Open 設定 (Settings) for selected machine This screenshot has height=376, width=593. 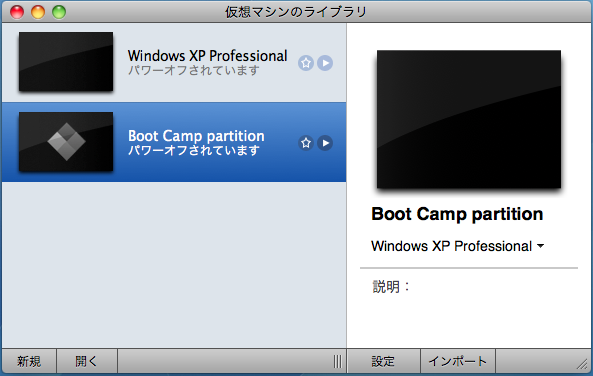[x=383, y=362]
